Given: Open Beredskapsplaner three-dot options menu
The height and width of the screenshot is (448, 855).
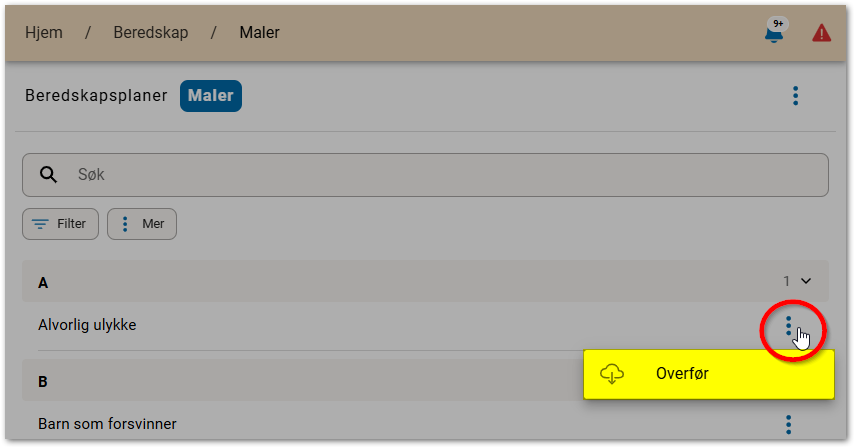Looking at the screenshot, I should [x=795, y=96].
